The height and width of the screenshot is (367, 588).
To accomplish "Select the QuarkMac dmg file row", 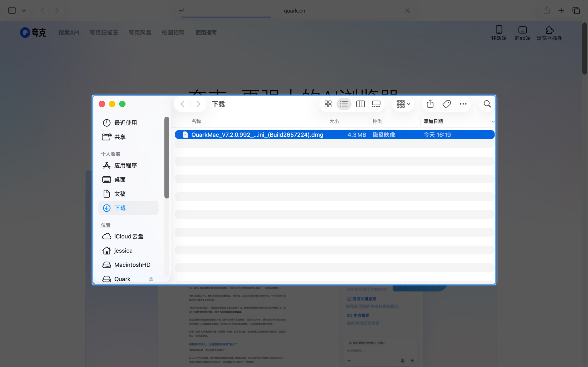I will coord(335,135).
